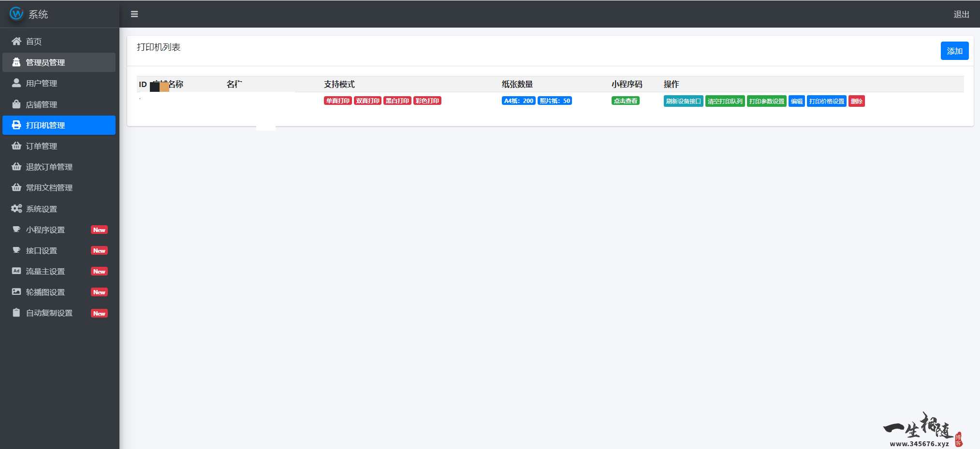Click the picture icon for 轮播图设置
This screenshot has height=449, width=980.
coord(16,292)
